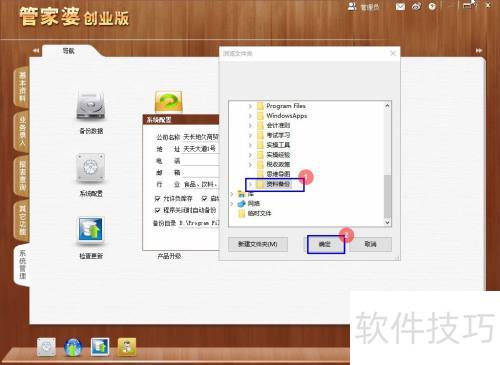Open the 产品升级 label

tap(169, 256)
